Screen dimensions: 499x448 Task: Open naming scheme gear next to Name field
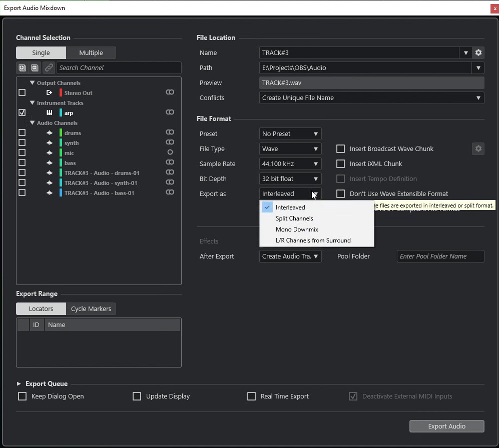[478, 52]
